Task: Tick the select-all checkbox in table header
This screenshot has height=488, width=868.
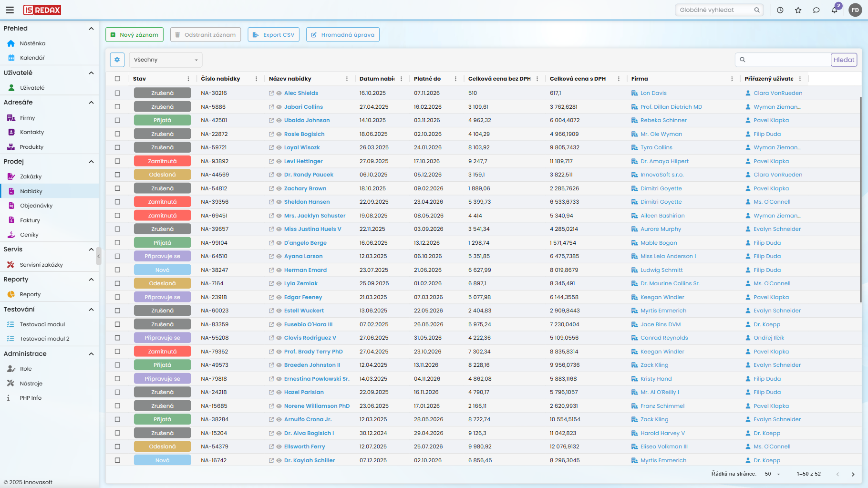Action: coord(117,79)
